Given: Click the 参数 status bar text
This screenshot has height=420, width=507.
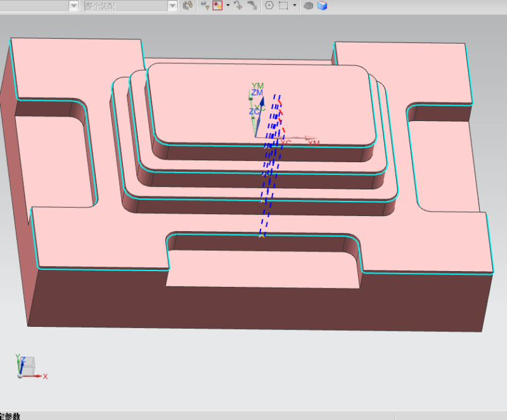Looking at the screenshot, I should (11, 416).
